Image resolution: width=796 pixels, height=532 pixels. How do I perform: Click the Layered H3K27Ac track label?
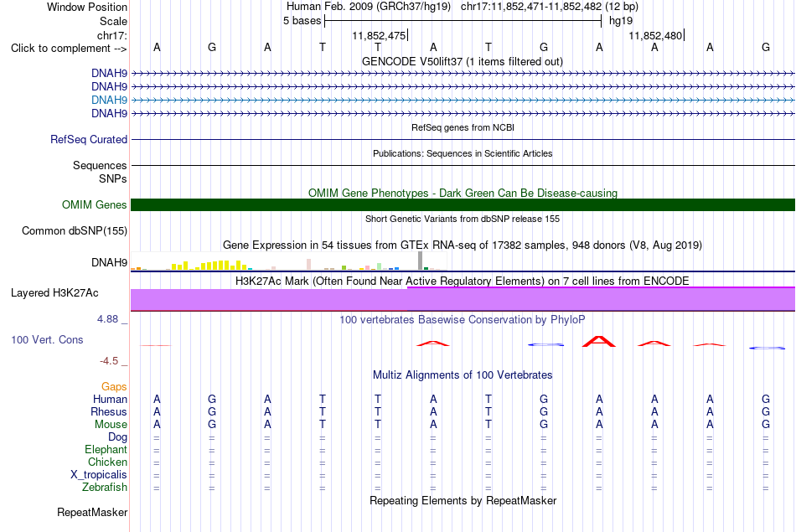point(54,293)
